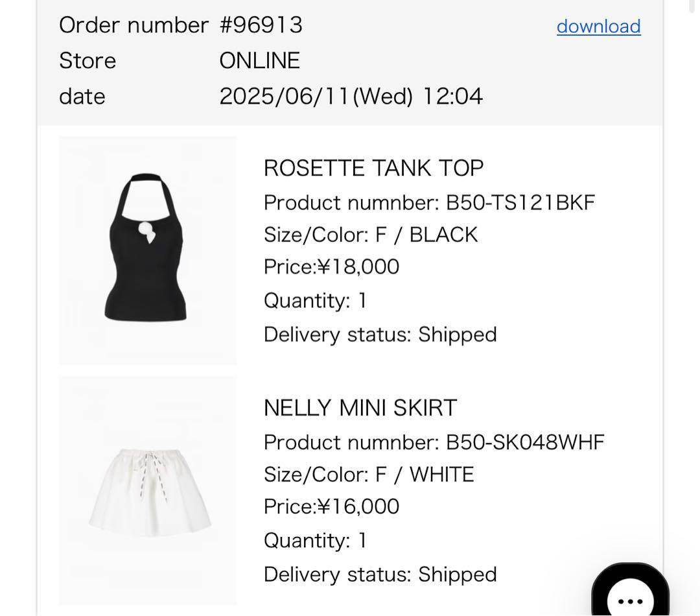Image resolution: width=700 pixels, height=616 pixels.
Task: Click the black tank top thumbnail image
Action: coord(148,250)
